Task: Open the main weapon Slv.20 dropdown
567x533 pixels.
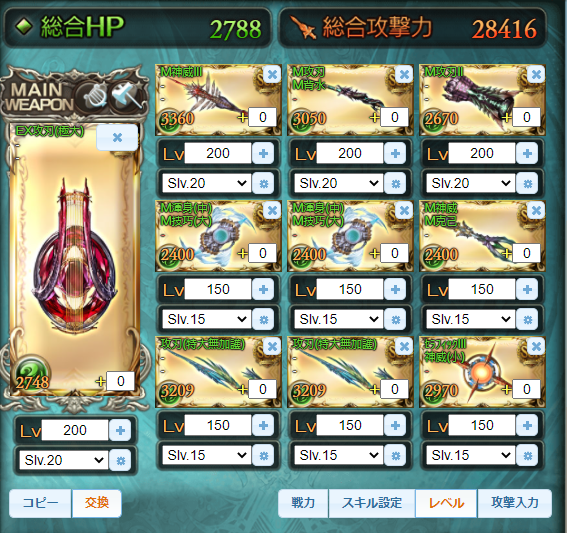Action: [64, 460]
